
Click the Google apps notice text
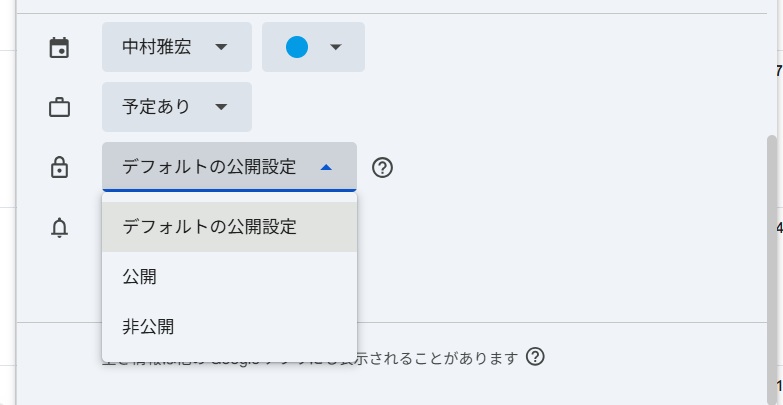tap(440, 357)
